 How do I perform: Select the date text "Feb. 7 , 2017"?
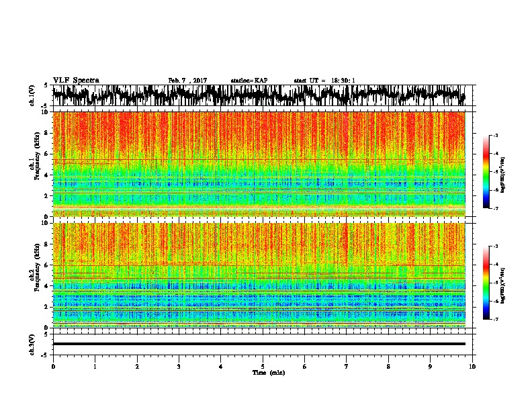pyautogui.click(x=187, y=81)
